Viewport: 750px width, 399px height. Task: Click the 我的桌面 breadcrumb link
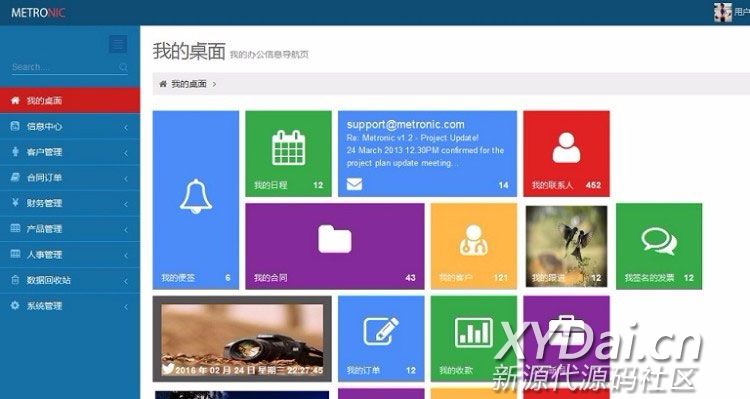tap(188, 84)
